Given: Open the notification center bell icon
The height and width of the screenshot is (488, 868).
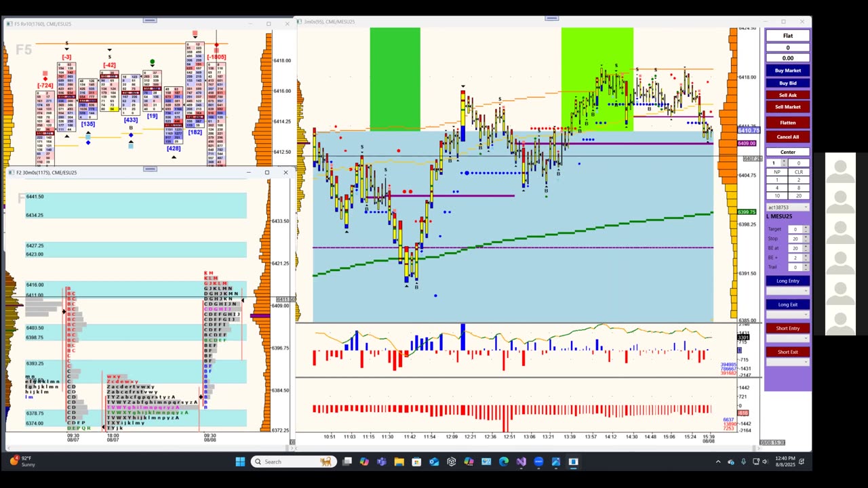Looking at the screenshot, I should click(x=803, y=462).
